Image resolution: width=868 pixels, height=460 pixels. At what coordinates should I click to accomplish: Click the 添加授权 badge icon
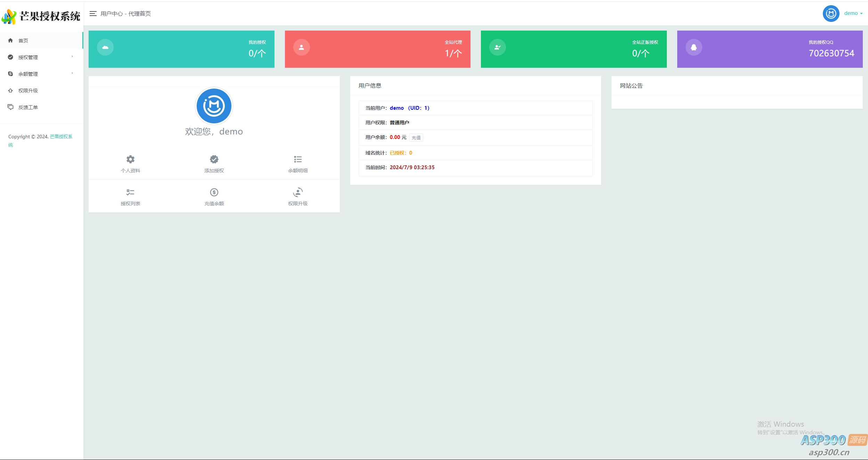pos(214,159)
